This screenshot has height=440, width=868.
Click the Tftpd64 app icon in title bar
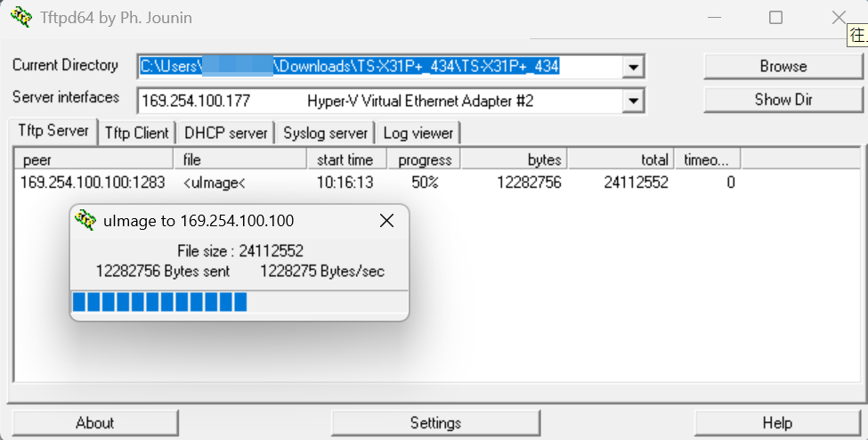[x=20, y=18]
